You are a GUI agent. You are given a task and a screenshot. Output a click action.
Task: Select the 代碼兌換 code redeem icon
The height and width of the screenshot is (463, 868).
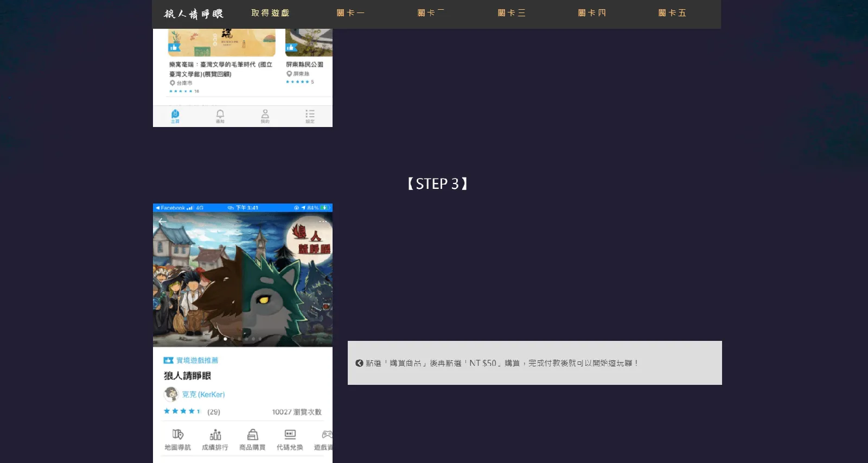pos(290,440)
